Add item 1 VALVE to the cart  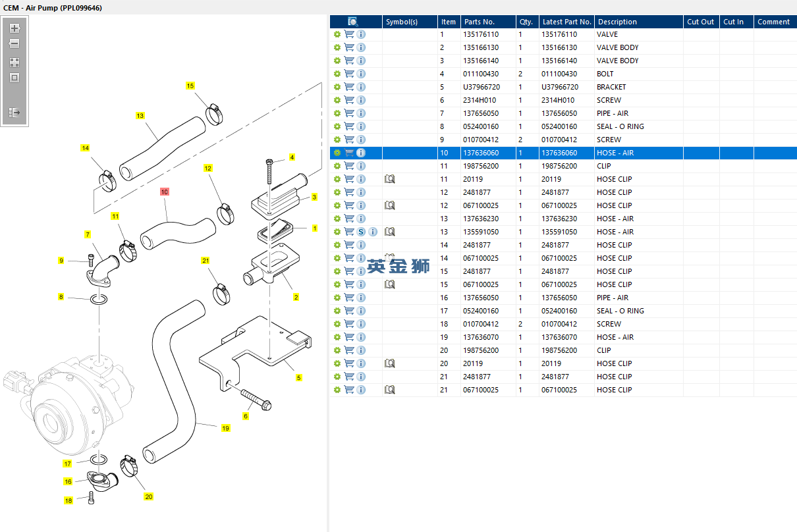coord(349,34)
